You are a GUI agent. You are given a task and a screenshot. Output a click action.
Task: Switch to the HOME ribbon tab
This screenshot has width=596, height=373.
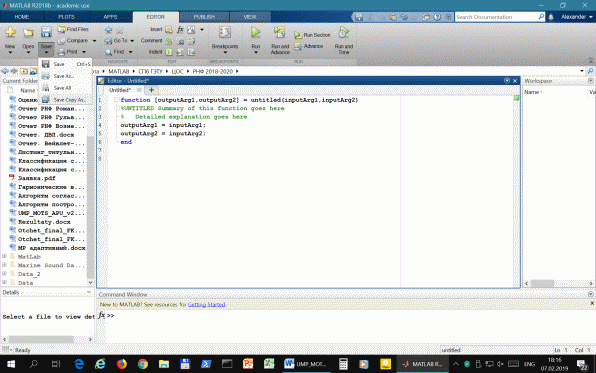[22, 17]
